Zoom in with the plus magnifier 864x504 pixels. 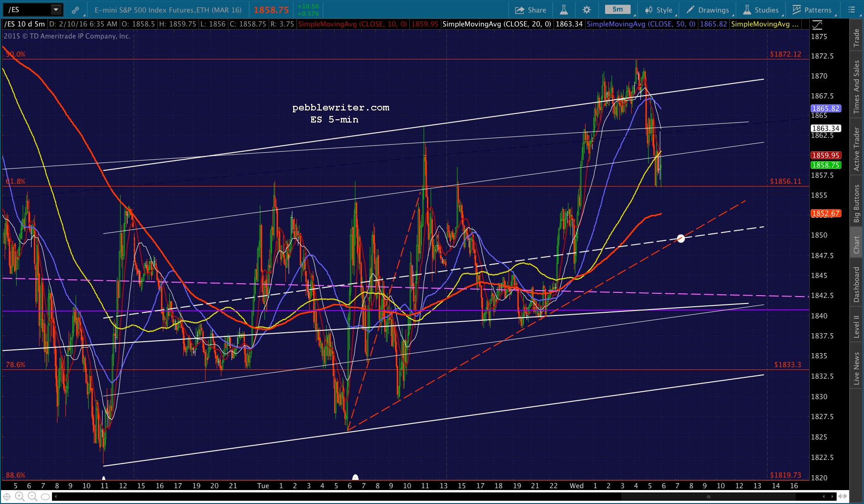tap(19, 497)
